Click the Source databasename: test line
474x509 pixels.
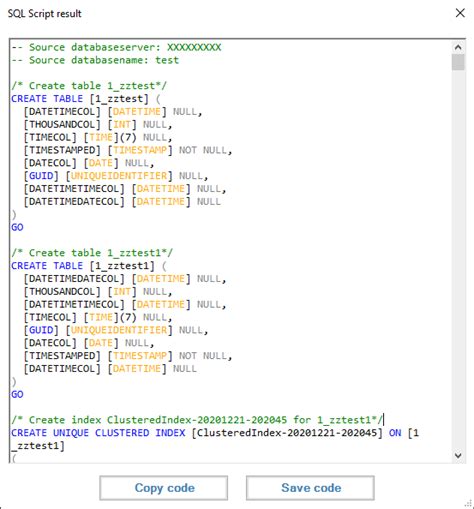95,60
